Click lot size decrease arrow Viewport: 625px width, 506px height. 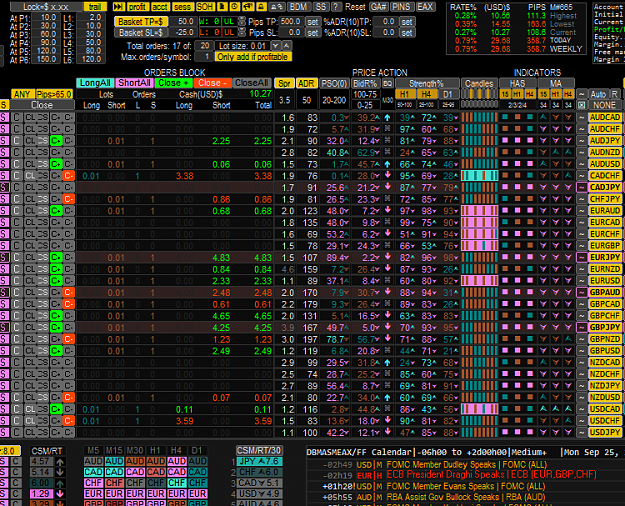275,45
